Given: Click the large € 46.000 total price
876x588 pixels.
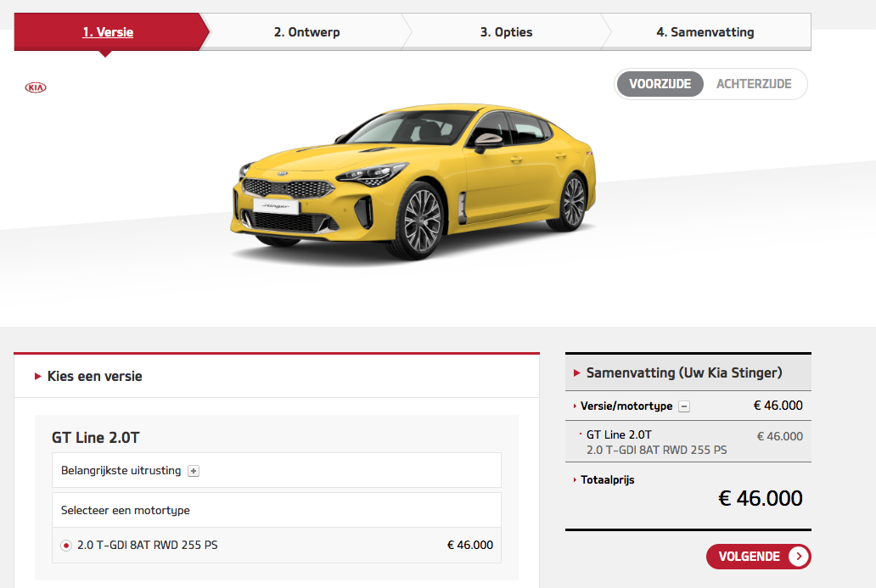Looking at the screenshot, I should click(761, 498).
